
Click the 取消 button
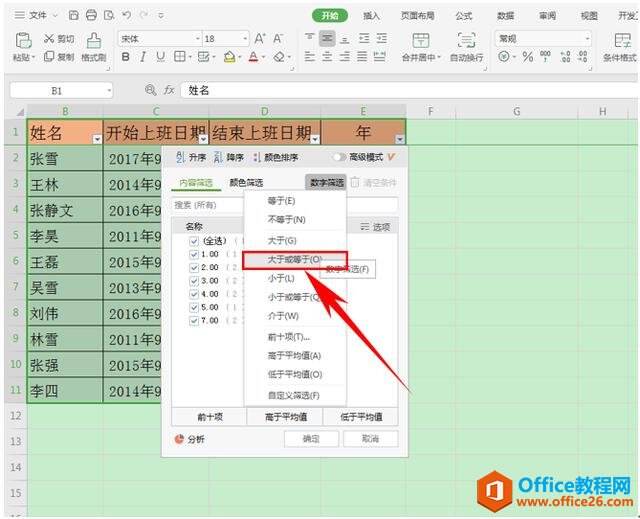(370, 439)
